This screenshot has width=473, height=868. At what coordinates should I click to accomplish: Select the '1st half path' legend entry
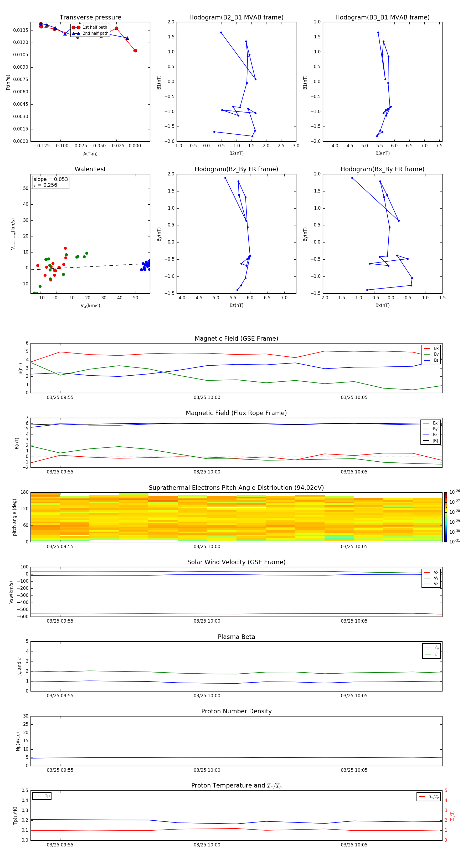(x=90, y=27)
